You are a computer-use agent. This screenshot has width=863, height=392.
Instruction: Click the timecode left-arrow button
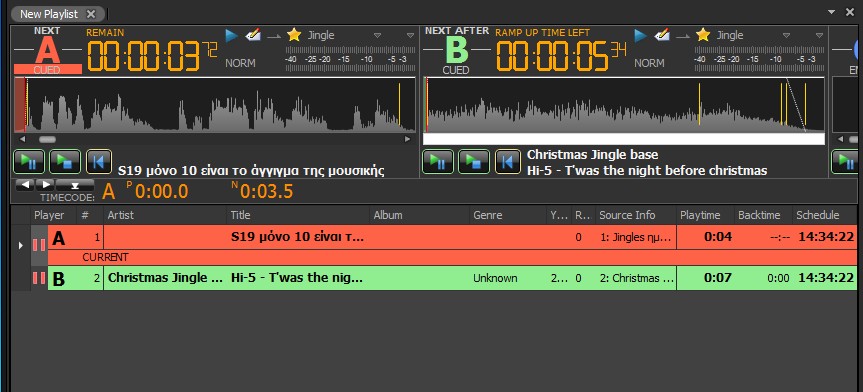click(25, 184)
